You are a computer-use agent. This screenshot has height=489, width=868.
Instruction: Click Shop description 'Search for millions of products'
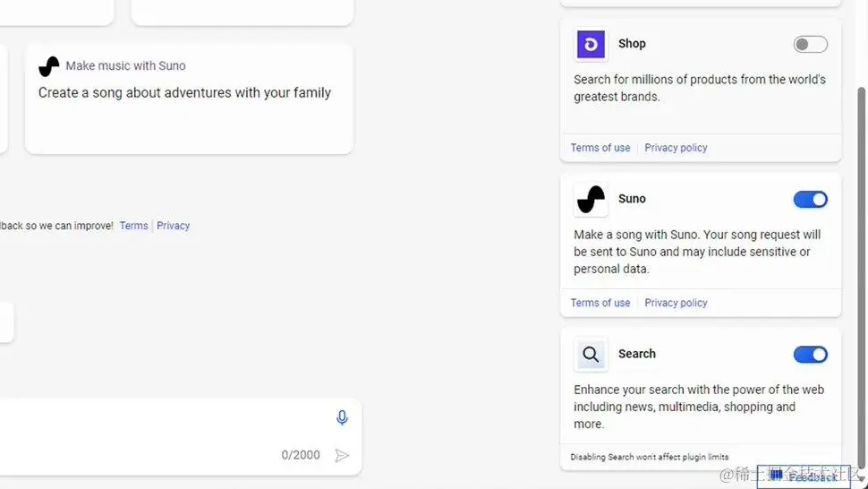coord(699,88)
